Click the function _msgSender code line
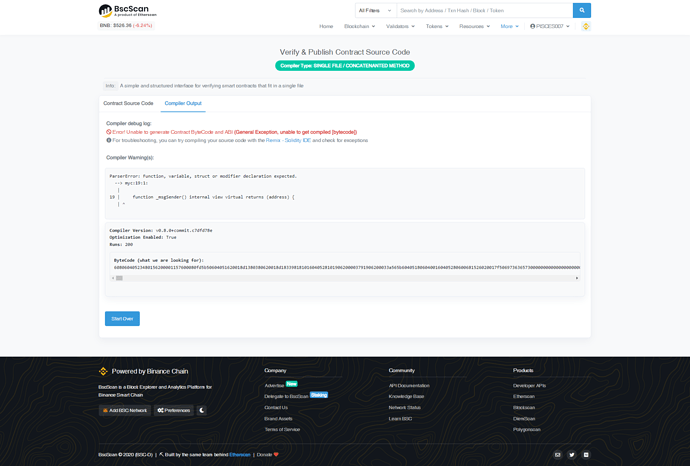The image size is (690, 466). pos(213,197)
